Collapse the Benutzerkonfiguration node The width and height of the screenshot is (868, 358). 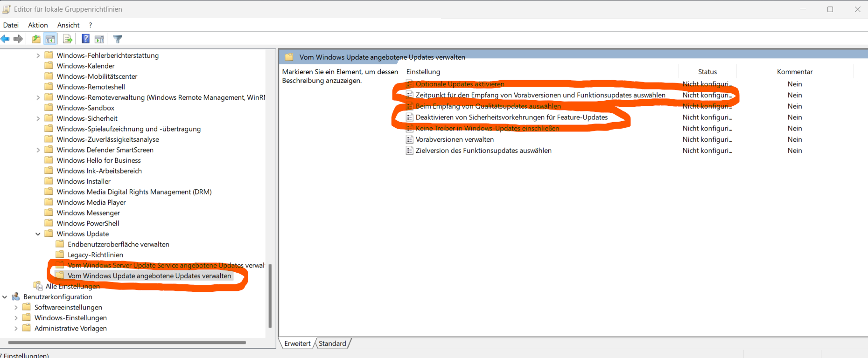tap(5, 297)
